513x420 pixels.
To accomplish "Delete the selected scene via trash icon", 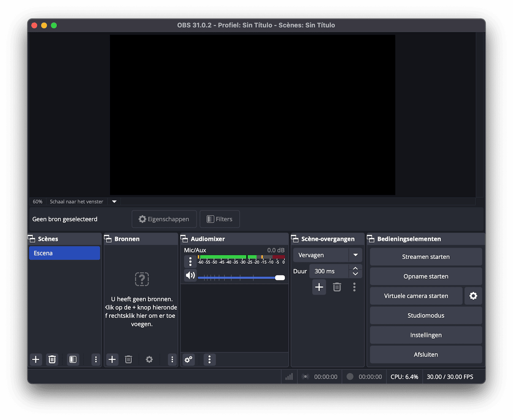I will 52,359.
